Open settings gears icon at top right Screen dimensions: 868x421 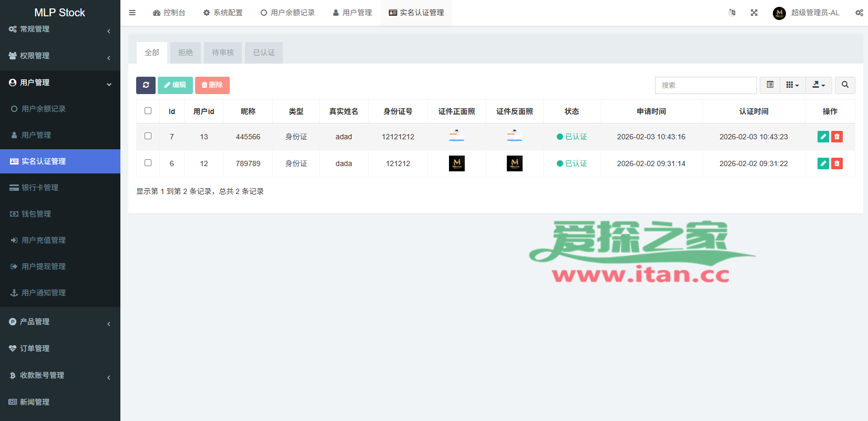click(x=859, y=13)
